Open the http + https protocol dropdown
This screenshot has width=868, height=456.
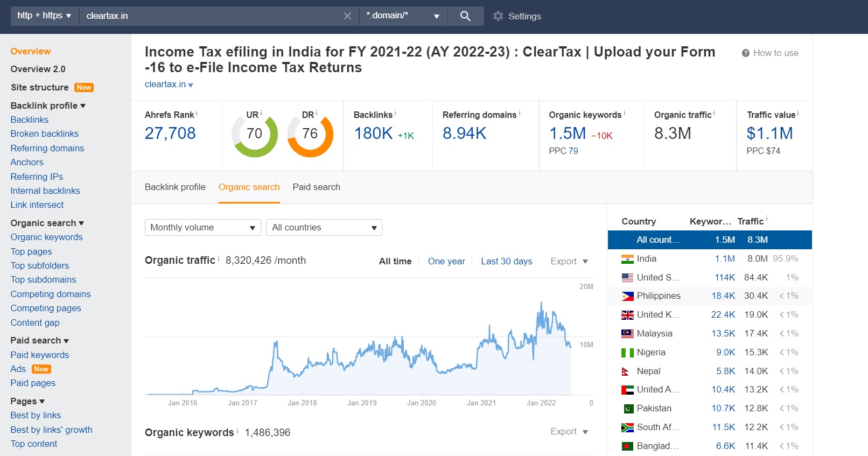point(45,16)
